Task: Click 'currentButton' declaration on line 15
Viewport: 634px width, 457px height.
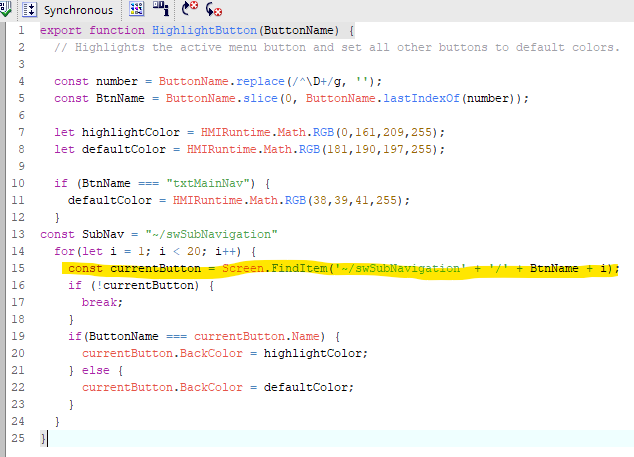Action: pos(155,269)
